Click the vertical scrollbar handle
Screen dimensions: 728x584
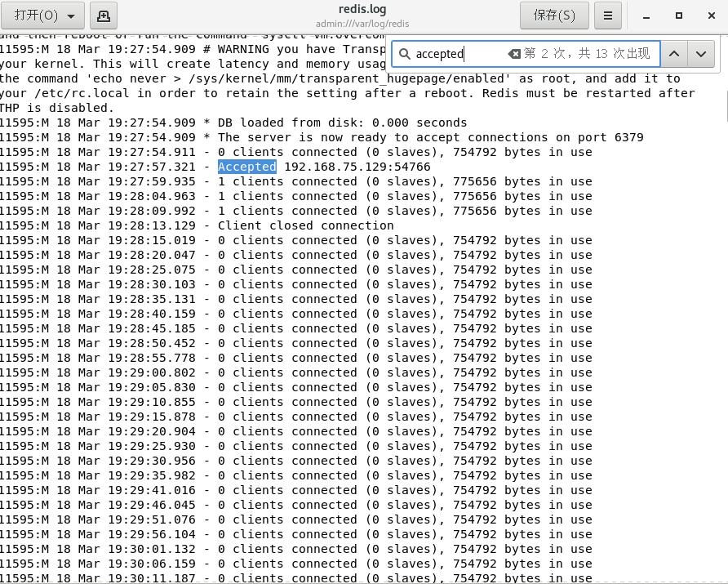click(726, 106)
